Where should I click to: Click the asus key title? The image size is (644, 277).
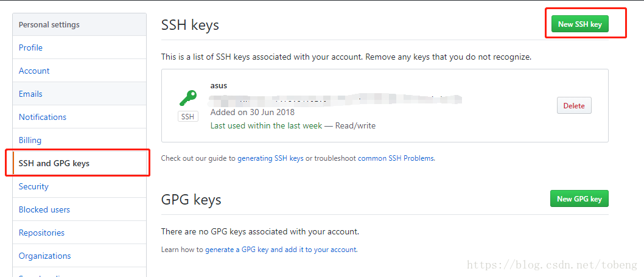[x=219, y=86]
